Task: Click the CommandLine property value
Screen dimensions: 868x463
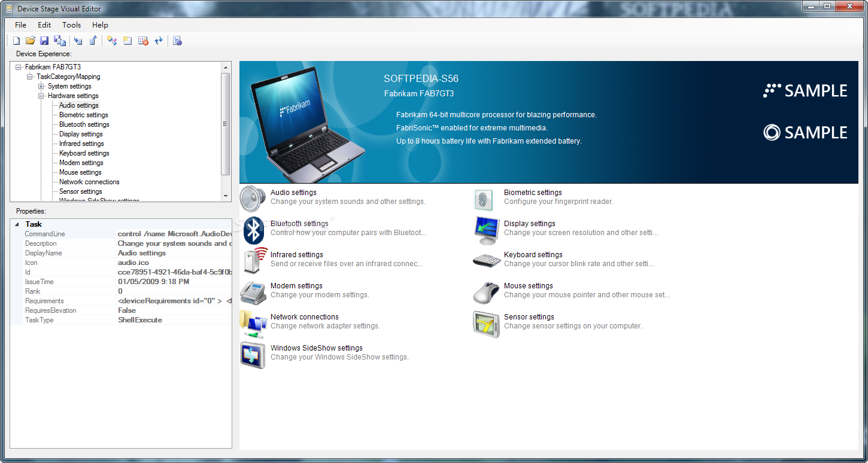Action: click(174, 234)
